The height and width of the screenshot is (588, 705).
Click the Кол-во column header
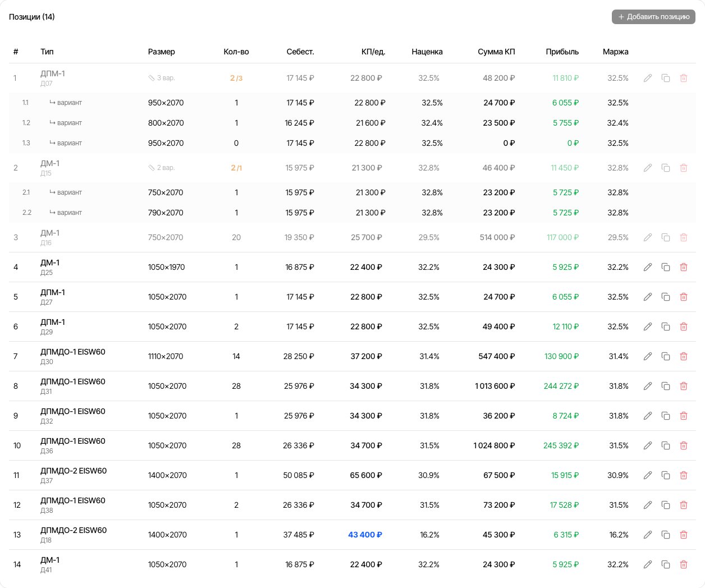coord(236,52)
